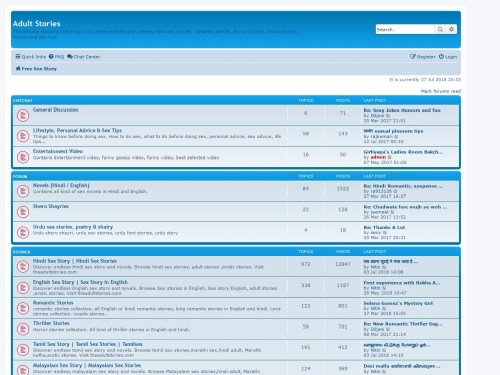Click the Romantic Stories forum status icon
Image resolution: width=500 pixels, height=375 pixels.
[23, 308]
